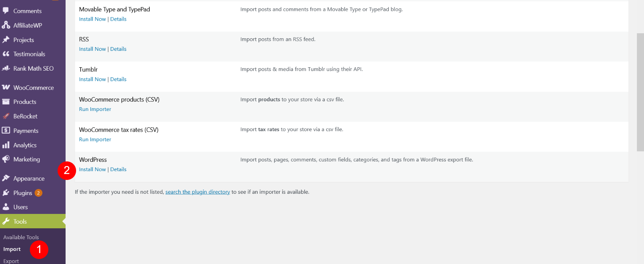View Details for the RSS importer
The height and width of the screenshot is (264, 644).
pyautogui.click(x=118, y=49)
